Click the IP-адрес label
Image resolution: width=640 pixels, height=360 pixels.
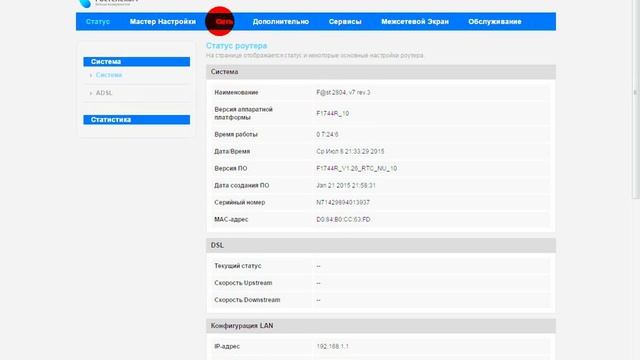pyautogui.click(x=227, y=347)
